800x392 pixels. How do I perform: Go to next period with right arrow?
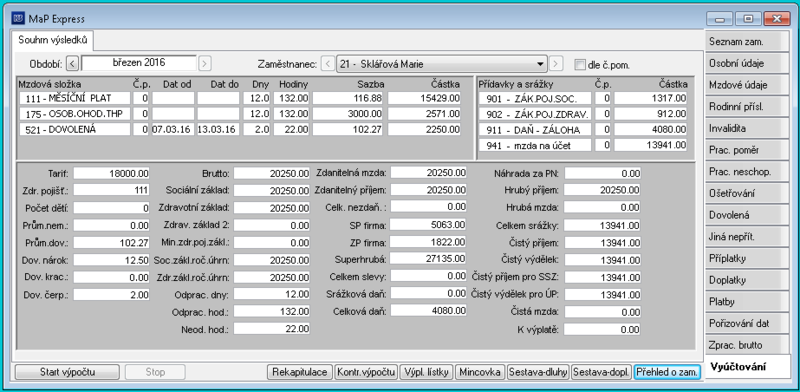pyautogui.click(x=205, y=64)
